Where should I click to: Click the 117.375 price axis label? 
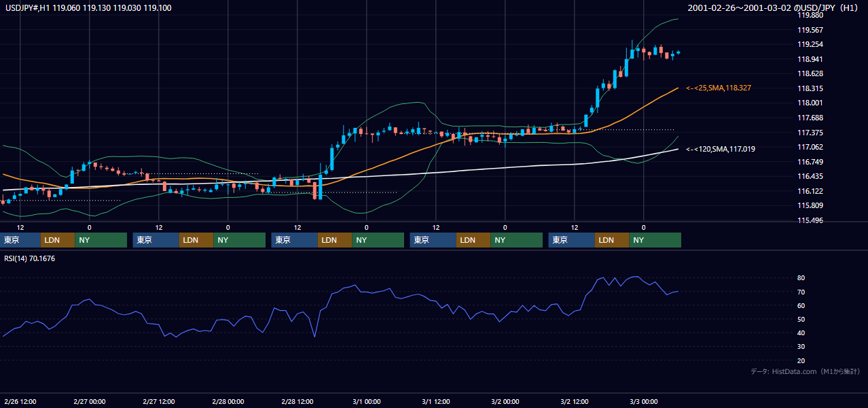click(x=811, y=133)
